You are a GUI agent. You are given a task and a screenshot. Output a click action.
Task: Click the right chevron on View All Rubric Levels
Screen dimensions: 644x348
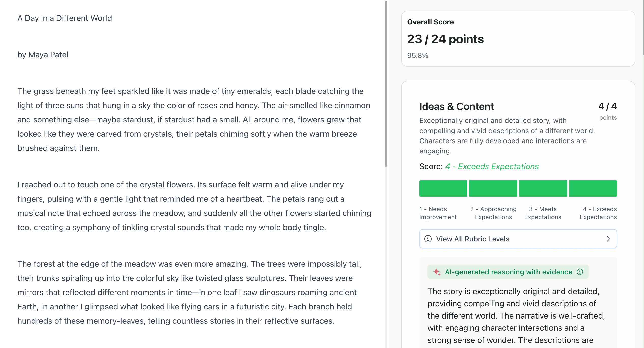(608, 239)
